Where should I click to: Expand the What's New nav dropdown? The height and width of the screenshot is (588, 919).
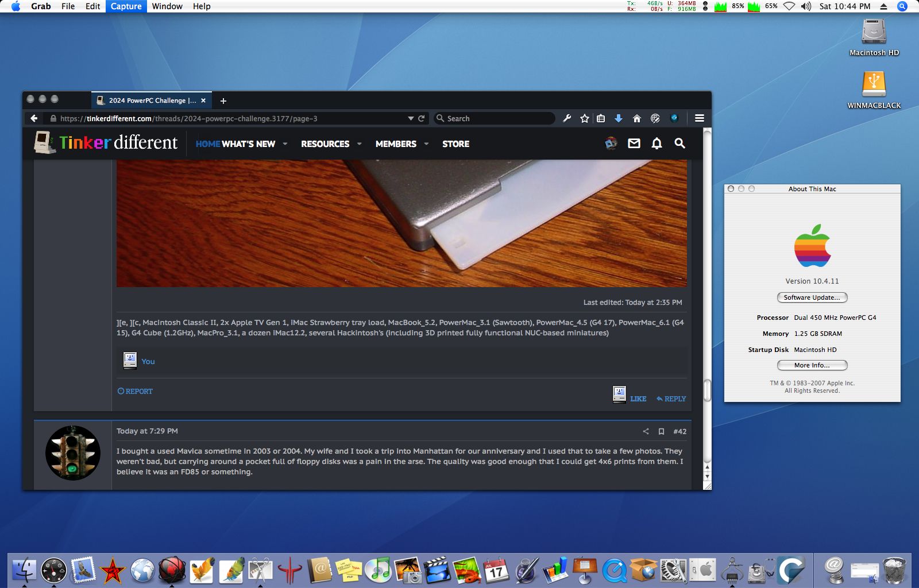[x=285, y=144]
